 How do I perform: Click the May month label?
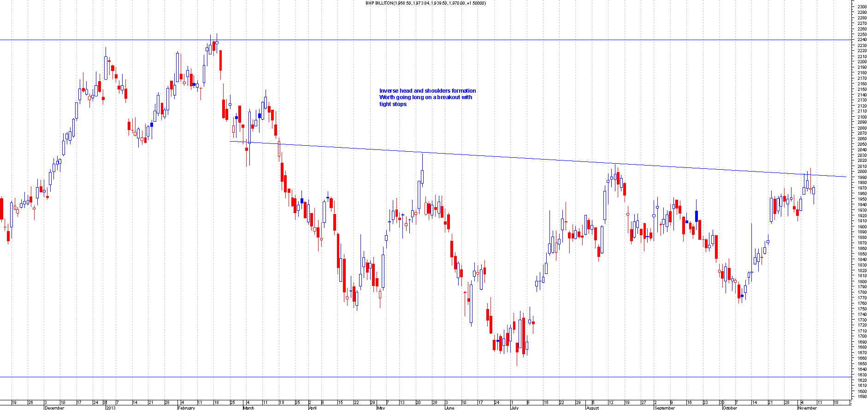click(381, 408)
